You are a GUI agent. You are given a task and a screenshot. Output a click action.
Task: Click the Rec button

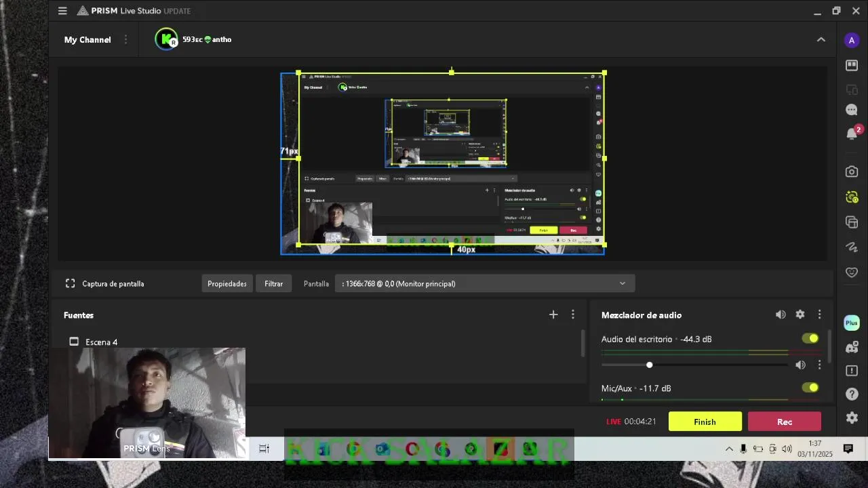(x=785, y=422)
